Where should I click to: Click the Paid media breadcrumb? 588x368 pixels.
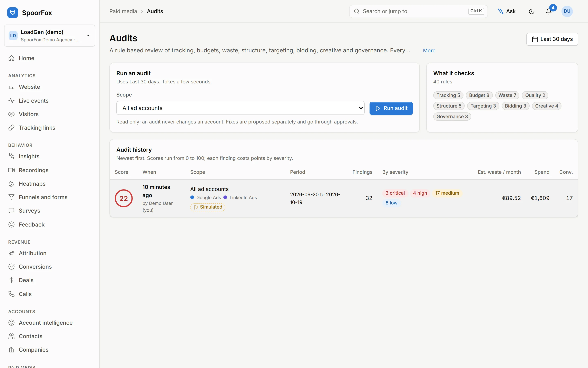[x=123, y=11]
